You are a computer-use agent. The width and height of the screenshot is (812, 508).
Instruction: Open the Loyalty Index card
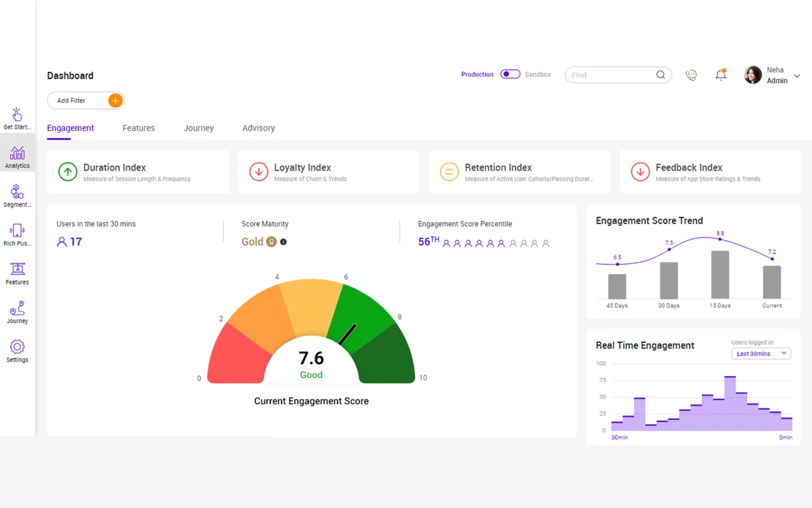click(x=328, y=172)
